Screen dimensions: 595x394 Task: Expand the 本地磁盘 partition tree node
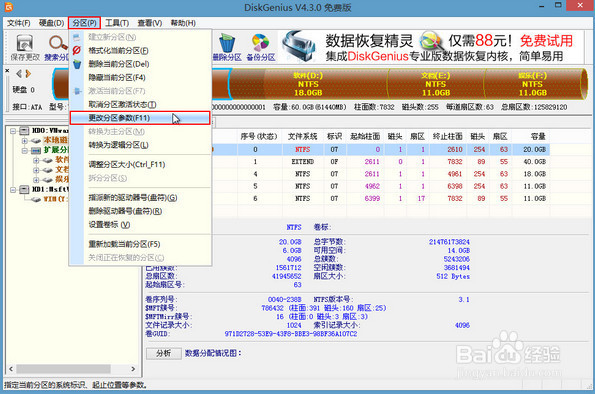[25, 141]
